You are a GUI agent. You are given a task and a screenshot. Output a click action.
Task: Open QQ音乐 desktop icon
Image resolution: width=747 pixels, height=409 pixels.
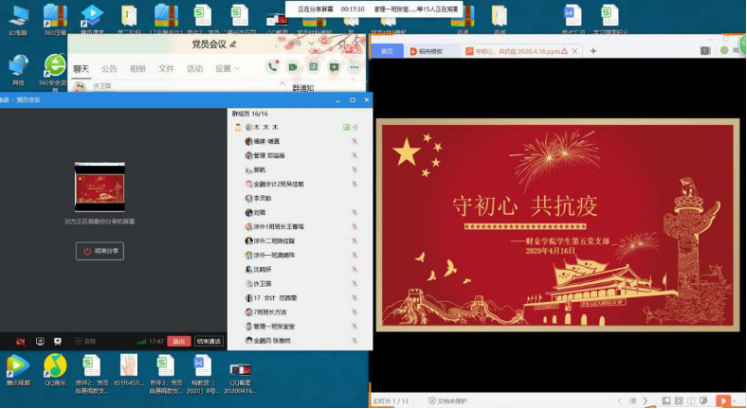(55, 370)
